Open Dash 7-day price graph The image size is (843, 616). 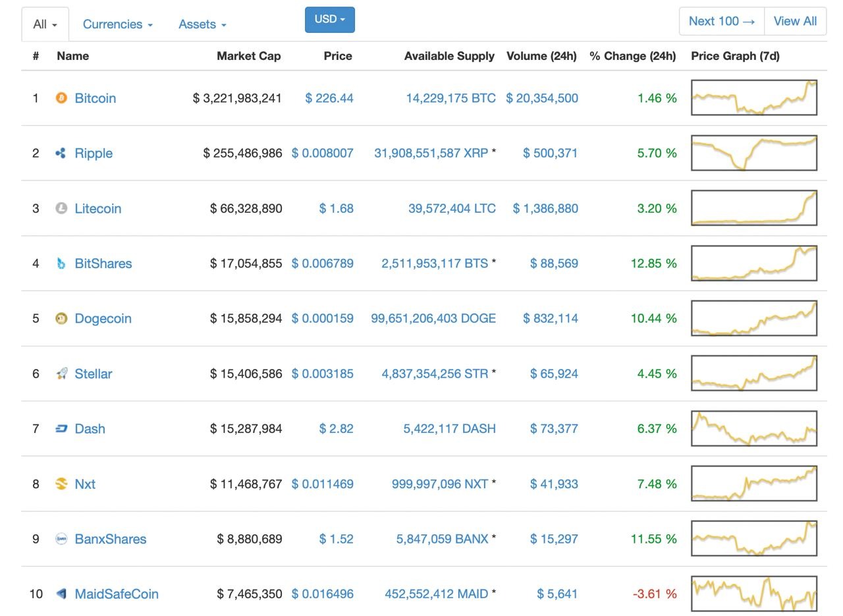pyautogui.click(x=754, y=428)
